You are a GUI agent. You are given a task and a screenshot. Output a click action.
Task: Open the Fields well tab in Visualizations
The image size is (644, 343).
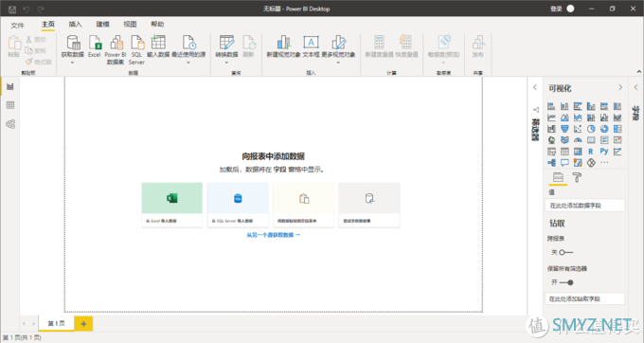[x=558, y=177]
